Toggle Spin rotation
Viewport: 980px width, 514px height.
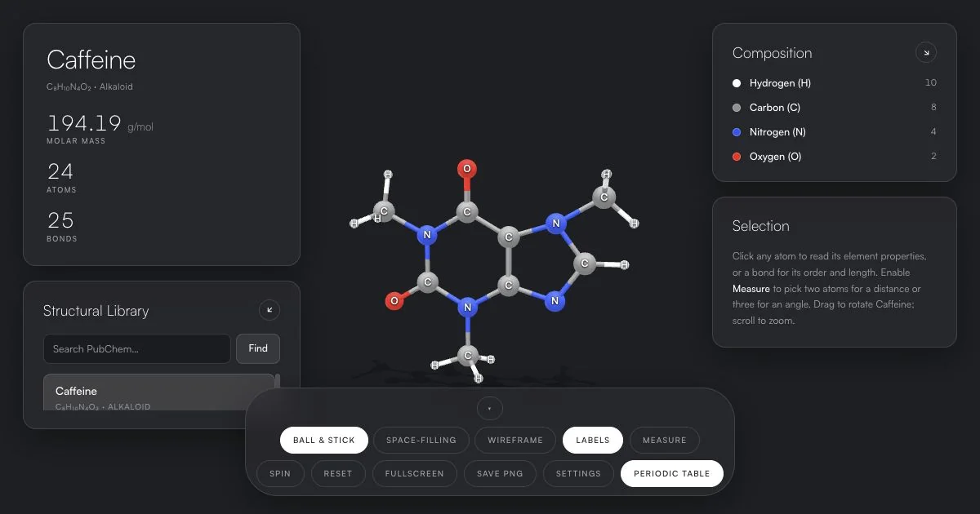tap(280, 473)
